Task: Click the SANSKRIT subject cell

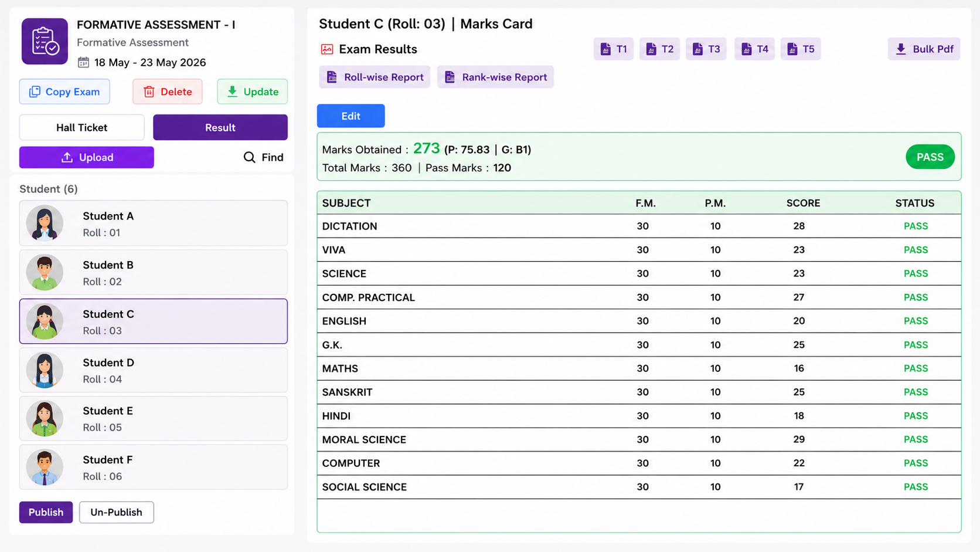Action: tap(347, 392)
